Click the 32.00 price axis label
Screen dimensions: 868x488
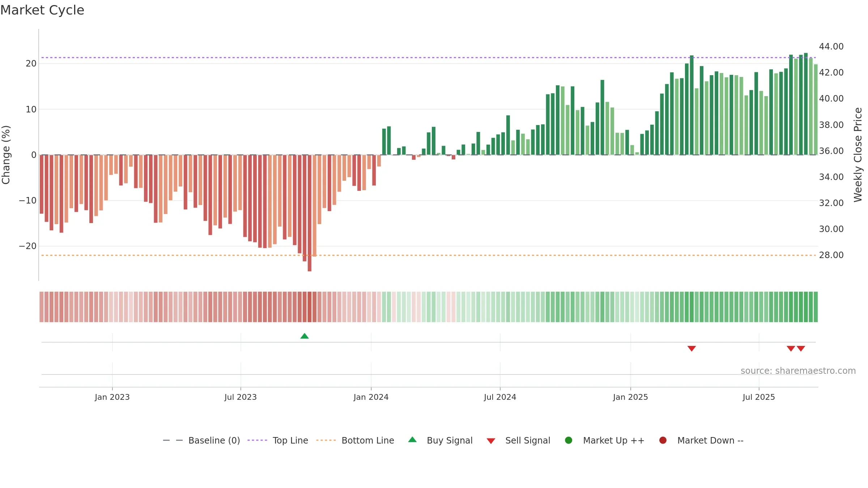tap(831, 203)
